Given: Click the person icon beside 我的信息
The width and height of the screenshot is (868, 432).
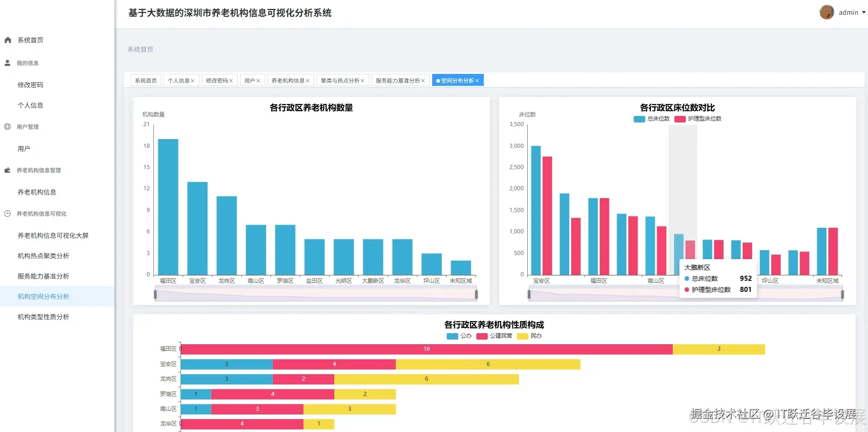Looking at the screenshot, I should coord(7,63).
